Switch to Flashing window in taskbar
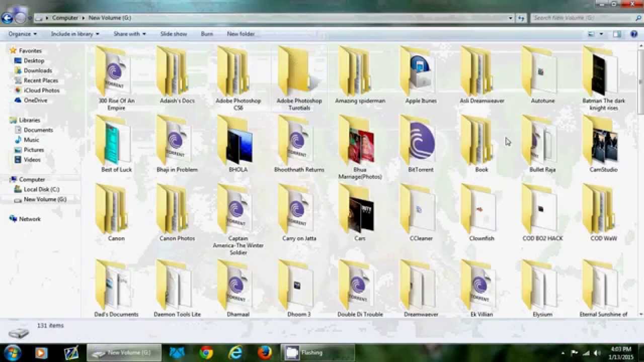The height and width of the screenshot is (362, 644). tap(318, 352)
